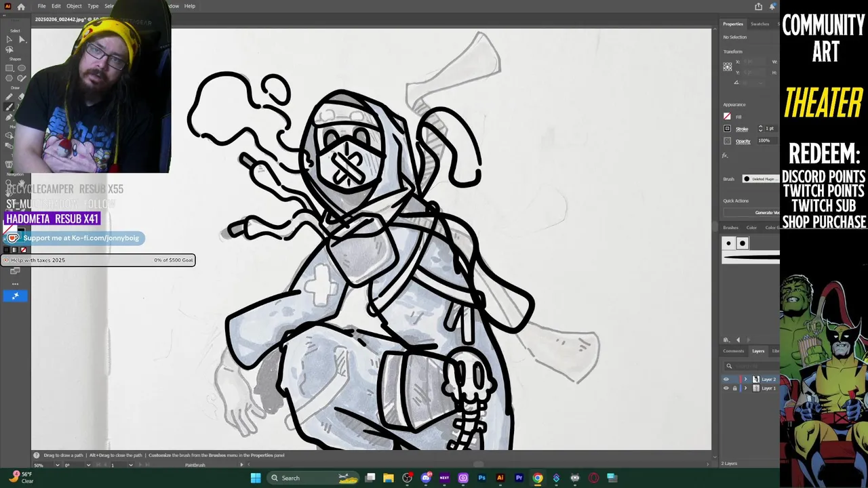Viewport: 868px width, 488px height.
Task: Click the Fill swatch in Appearance
Action: (728, 117)
